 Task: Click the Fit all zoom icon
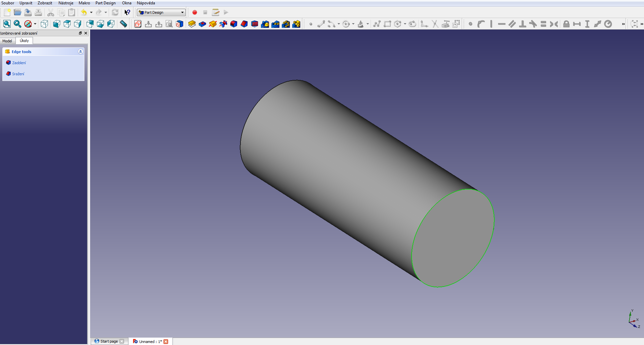coord(7,24)
